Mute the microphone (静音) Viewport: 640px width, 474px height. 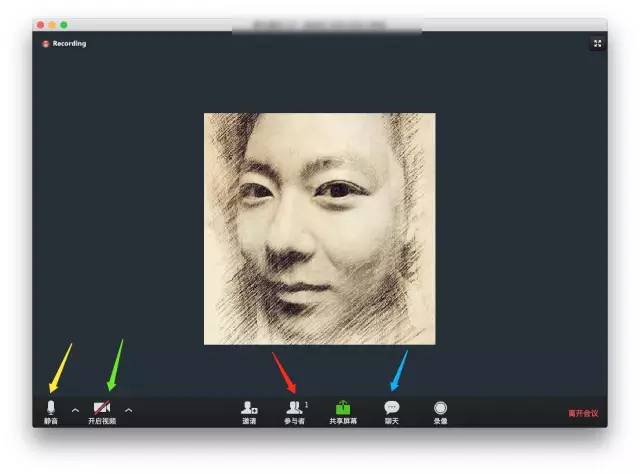50,409
